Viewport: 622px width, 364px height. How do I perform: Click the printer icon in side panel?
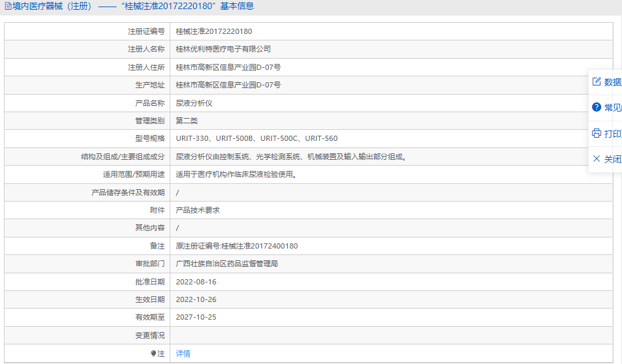click(597, 133)
